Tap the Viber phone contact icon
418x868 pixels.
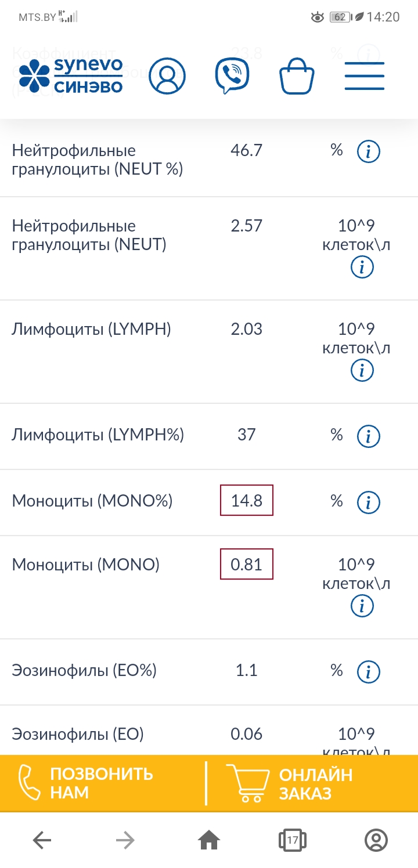(232, 76)
